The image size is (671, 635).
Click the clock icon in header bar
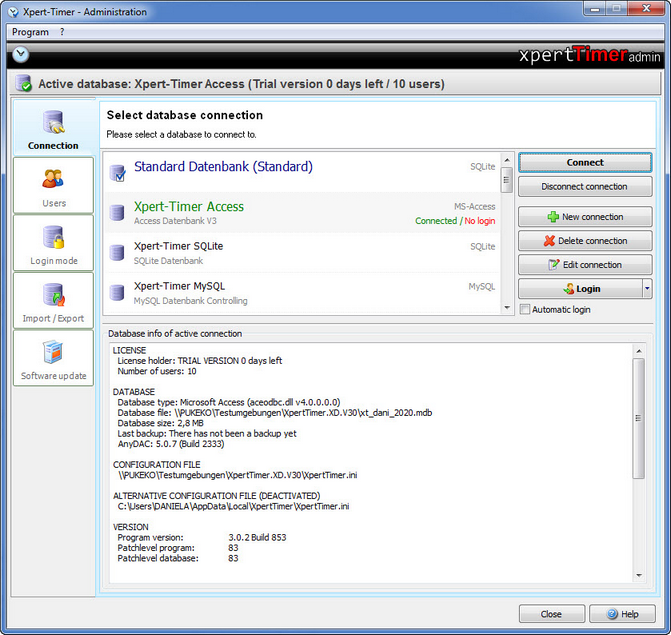20,55
